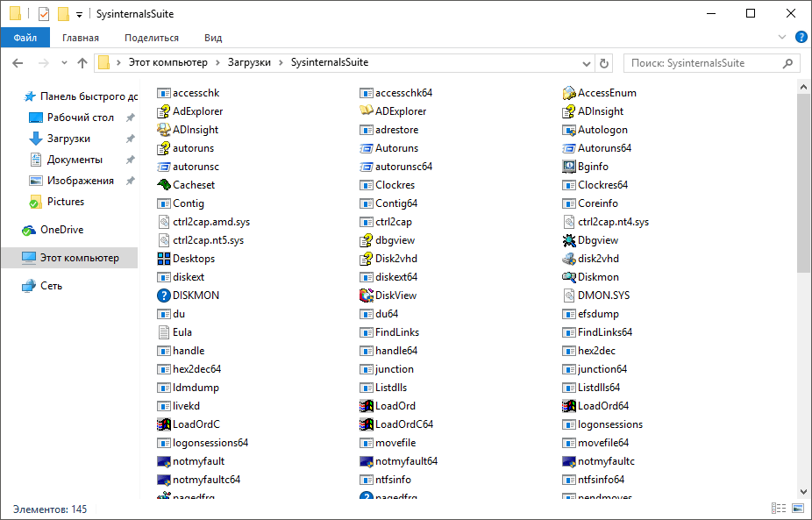Screen dimensions: 812x520
Task: Open Документы in navigation pane
Action: click(75, 160)
